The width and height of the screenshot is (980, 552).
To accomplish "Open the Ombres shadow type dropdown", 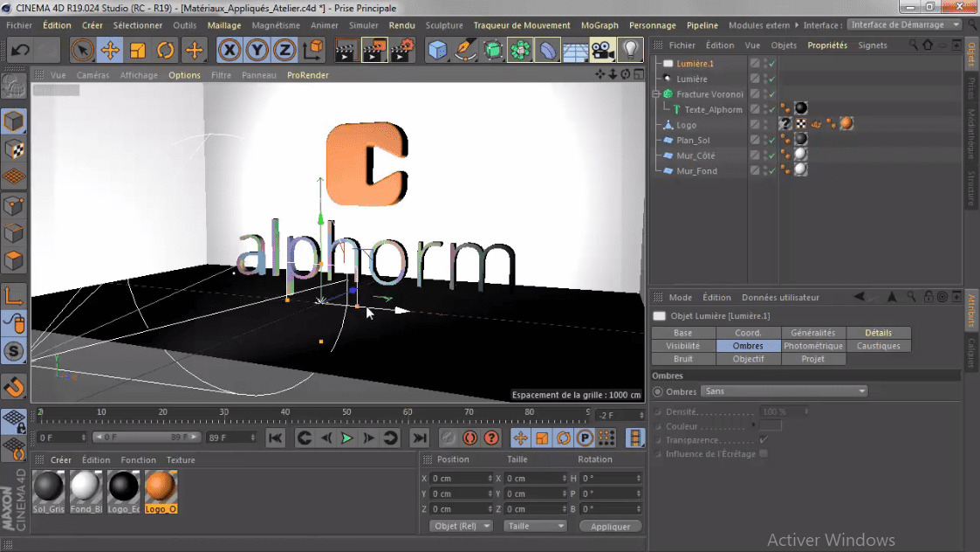I will [785, 391].
